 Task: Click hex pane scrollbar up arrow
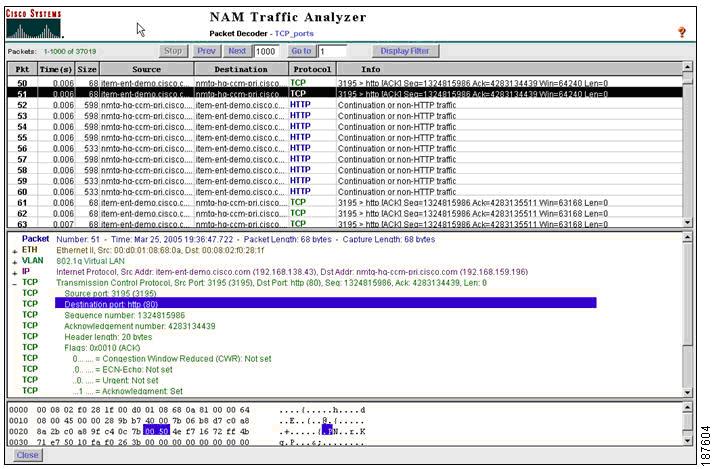(687, 407)
